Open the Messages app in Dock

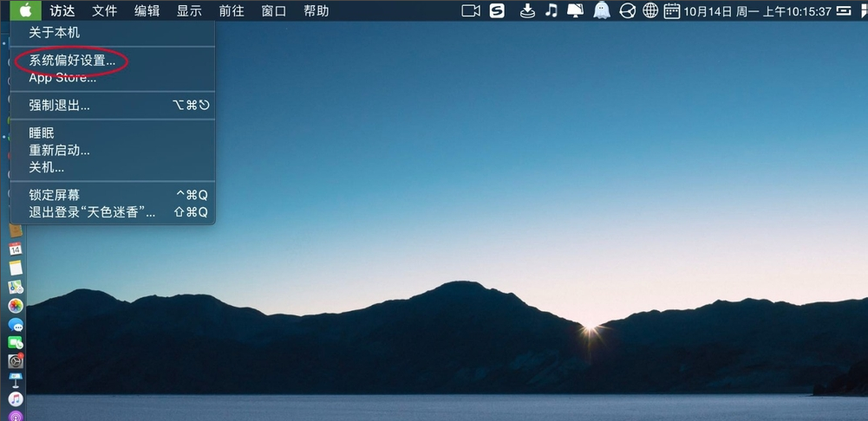click(16, 325)
